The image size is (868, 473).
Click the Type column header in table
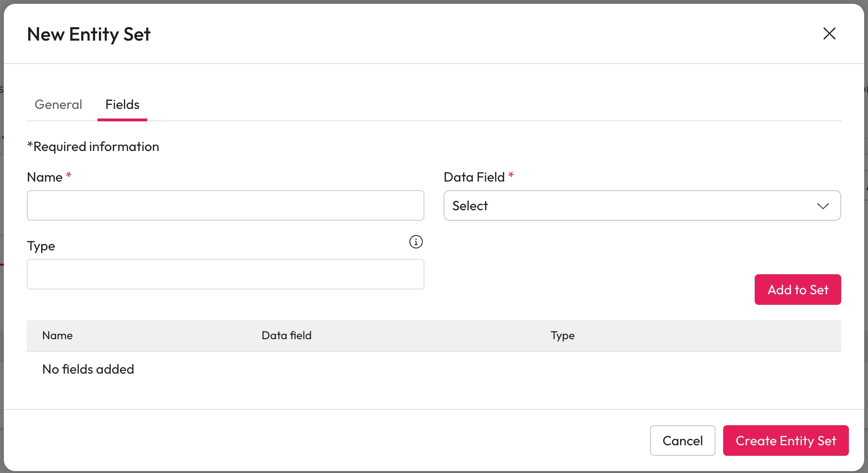[x=562, y=335]
